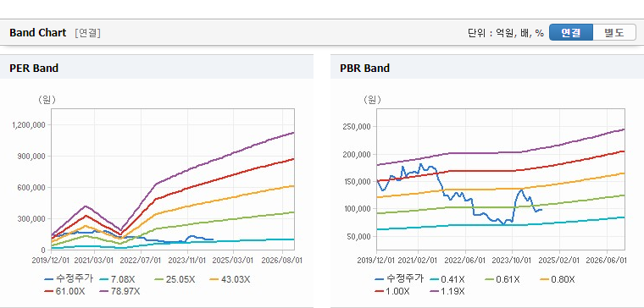644x308 pixels.
Task: Toggle the 1.00X legend item
Action: tap(392, 291)
